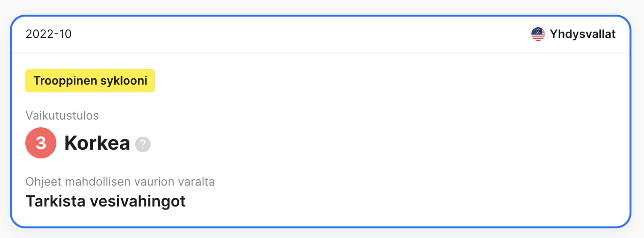Click the United States flag icon
Screen dimensions: 644x238
click(x=538, y=34)
